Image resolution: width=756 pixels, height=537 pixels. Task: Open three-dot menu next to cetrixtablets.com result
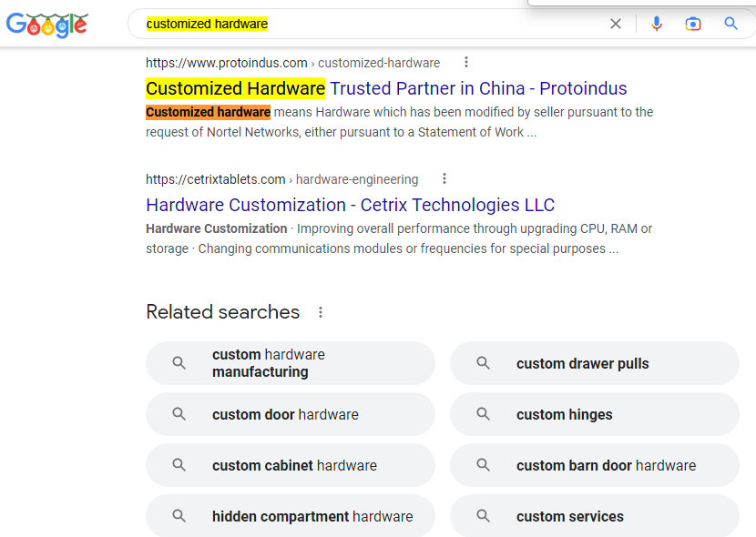click(x=444, y=178)
